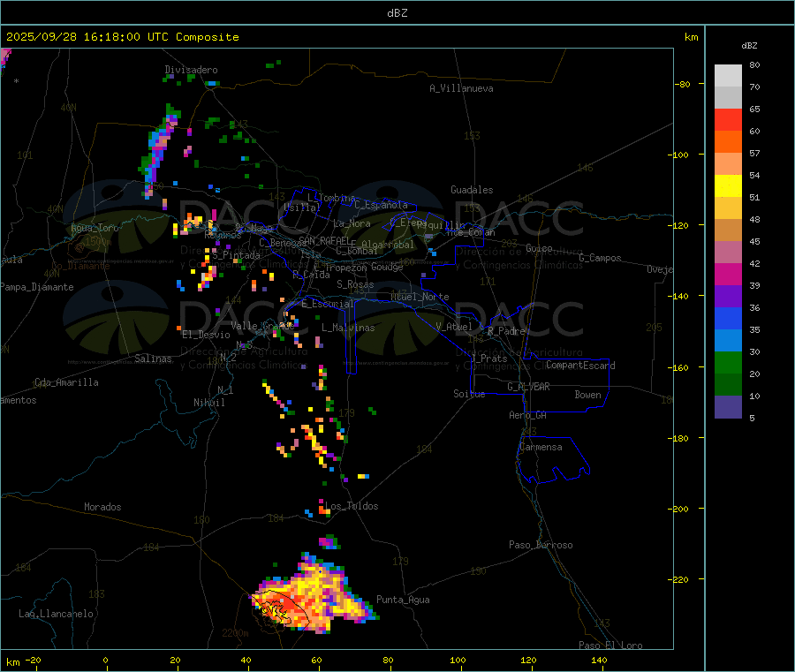Click the dBZ heading above the legend
Screen dimensions: 795x672
(x=749, y=46)
